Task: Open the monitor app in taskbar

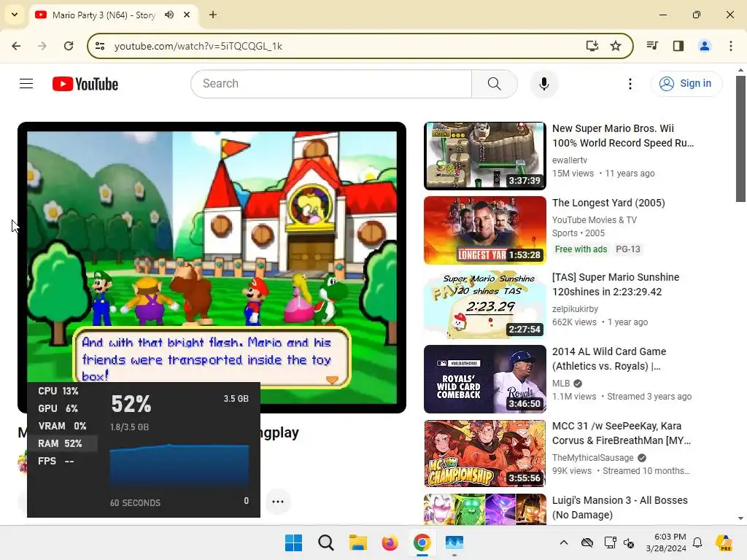Action: click(454, 542)
